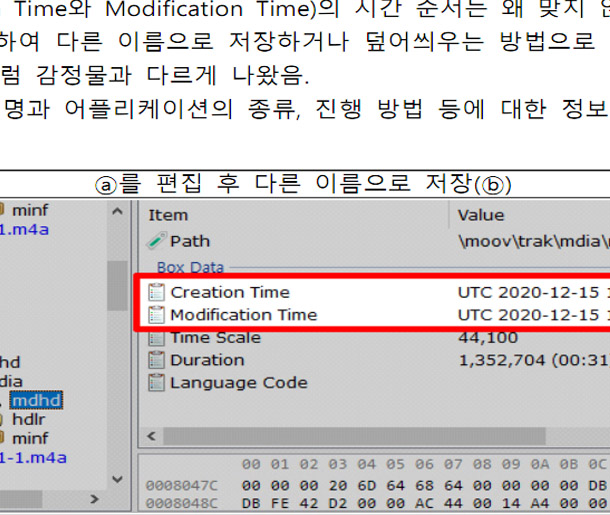Click the Creation Time row icon
This screenshot has height=515, width=610.
[x=155, y=292]
